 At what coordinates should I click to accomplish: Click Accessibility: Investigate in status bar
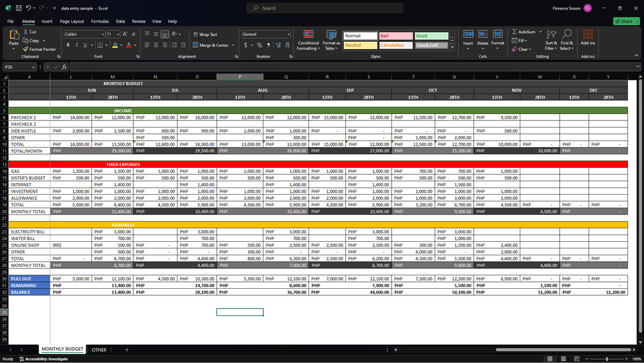tap(44, 359)
